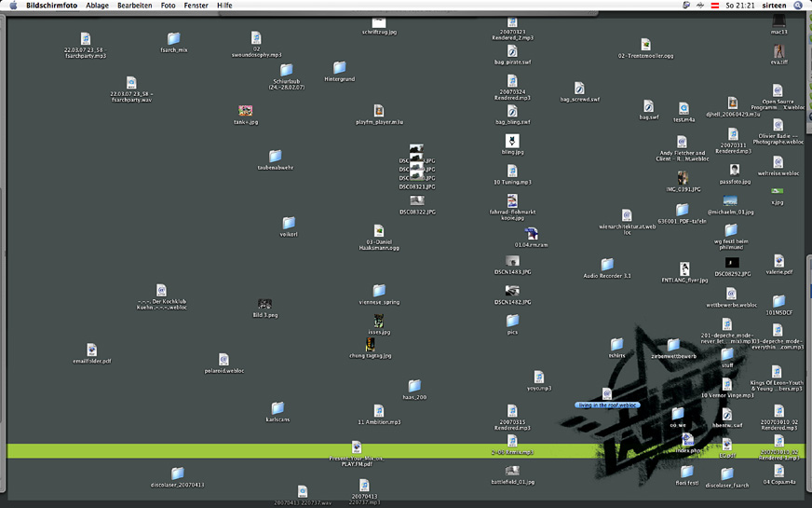Select the fsarch_mix folder
Screen dimensions: 812x508
[174, 39]
